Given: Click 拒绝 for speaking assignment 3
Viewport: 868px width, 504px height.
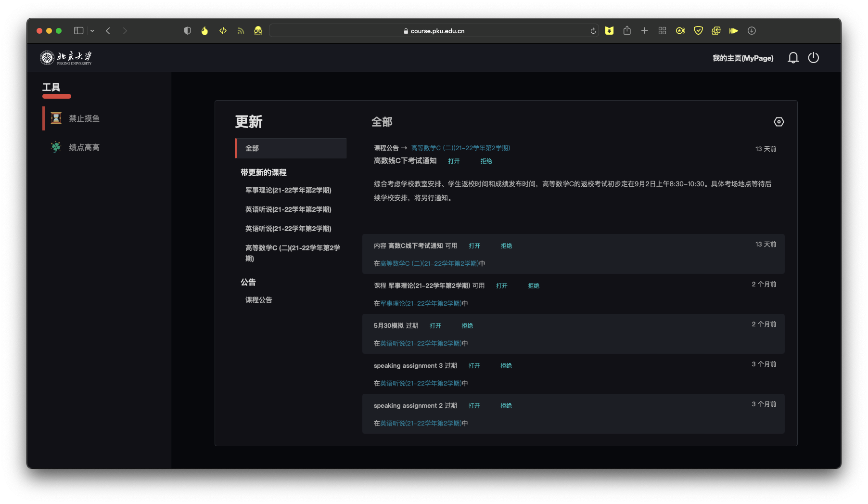Looking at the screenshot, I should (506, 366).
